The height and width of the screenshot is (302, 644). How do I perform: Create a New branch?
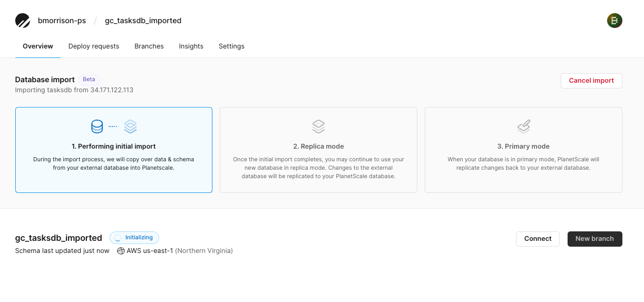(594, 239)
